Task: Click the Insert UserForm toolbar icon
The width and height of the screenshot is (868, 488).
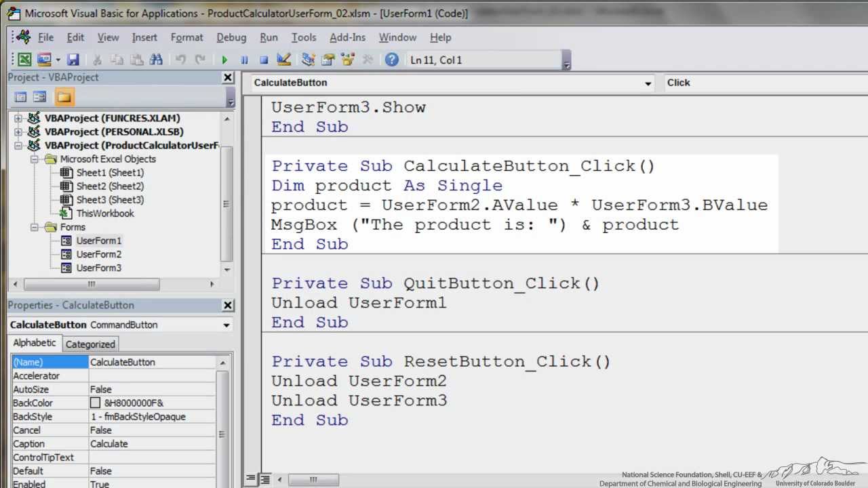Action: point(43,60)
